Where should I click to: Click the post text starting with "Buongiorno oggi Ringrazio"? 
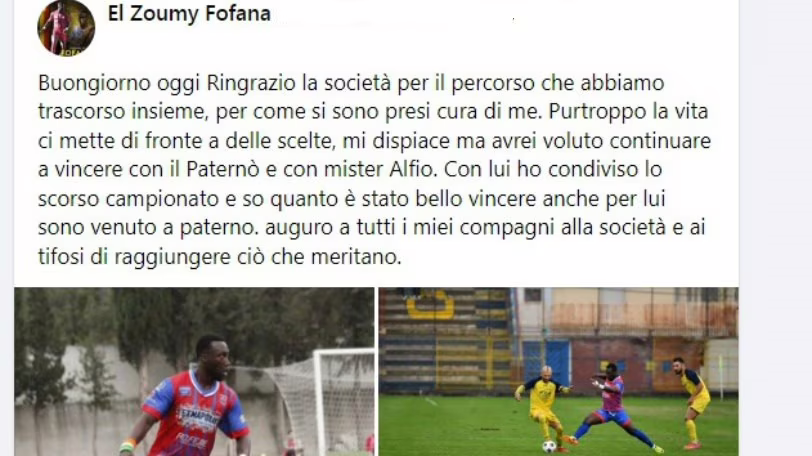(374, 170)
